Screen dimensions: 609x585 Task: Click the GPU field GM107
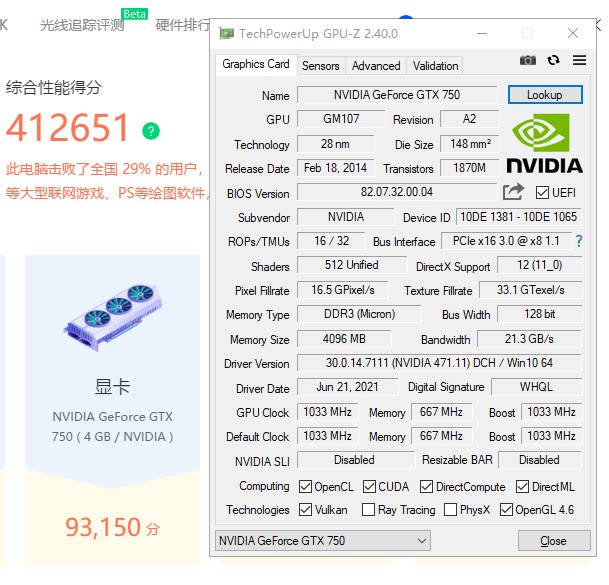point(341,119)
